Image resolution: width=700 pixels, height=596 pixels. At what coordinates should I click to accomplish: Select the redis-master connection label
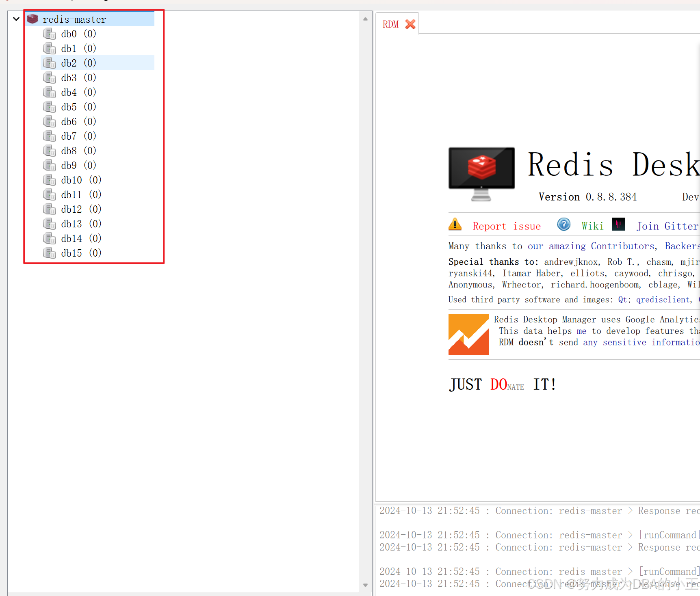[x=75, y=19]
